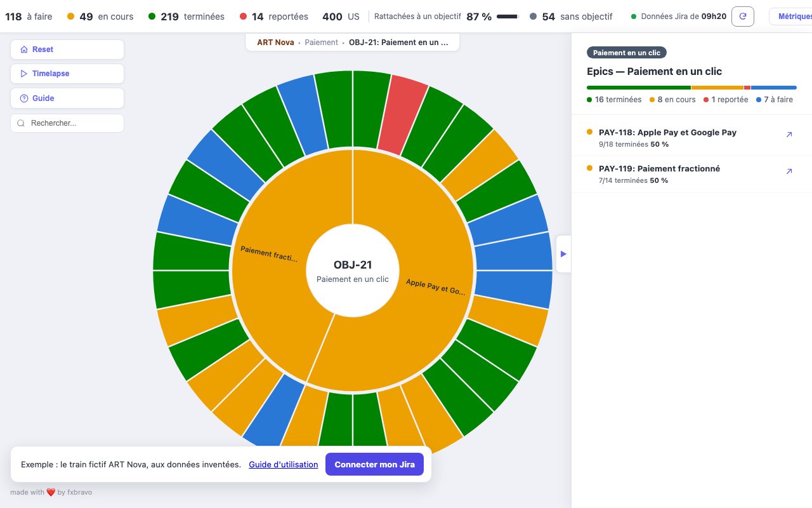
Task: Go to ART Nova in the breadcrumb
Action: pos(275,43)
